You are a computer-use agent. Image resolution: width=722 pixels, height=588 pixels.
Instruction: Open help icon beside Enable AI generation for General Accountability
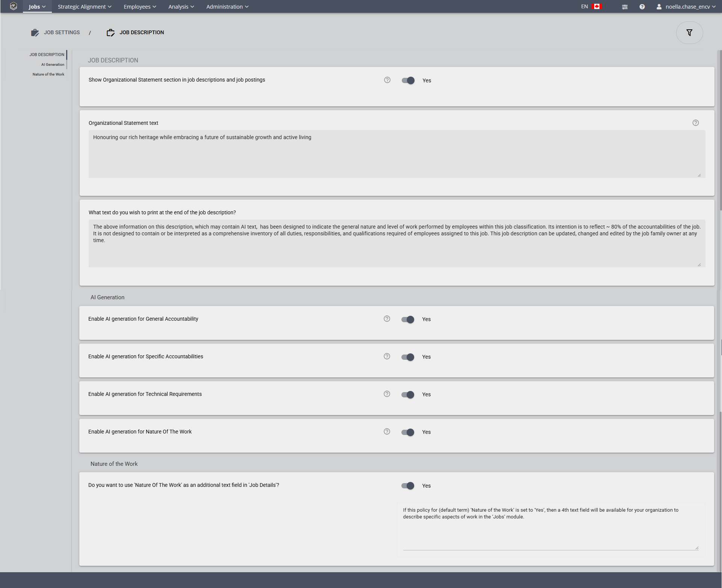[x=387, y=319]
